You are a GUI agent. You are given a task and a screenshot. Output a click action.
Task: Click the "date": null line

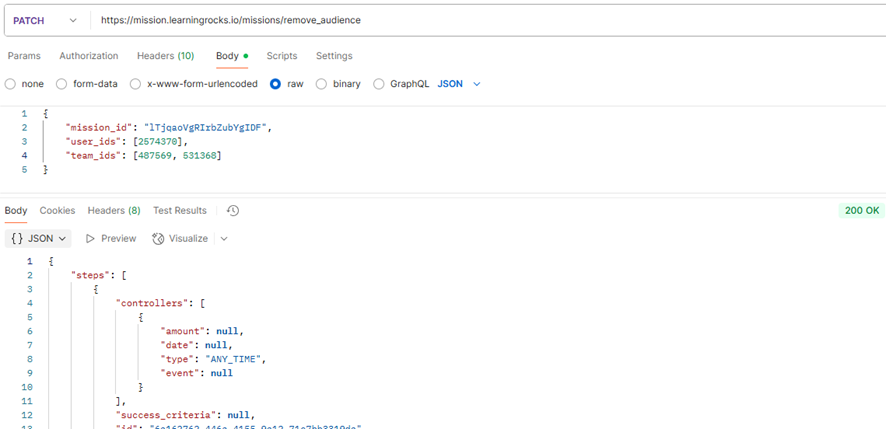pyautogui.click(x=196, y=345)
